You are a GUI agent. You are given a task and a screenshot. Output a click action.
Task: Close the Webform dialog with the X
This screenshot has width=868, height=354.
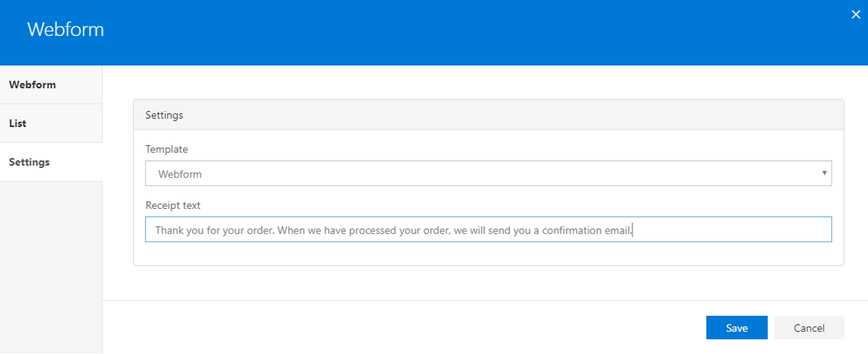click(855, 14)
